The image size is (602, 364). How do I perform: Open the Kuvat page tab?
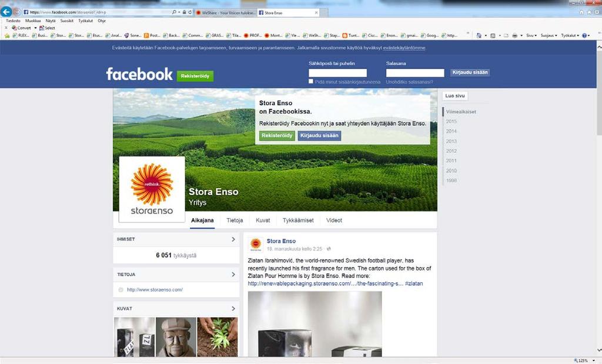[x=263, y=221]
